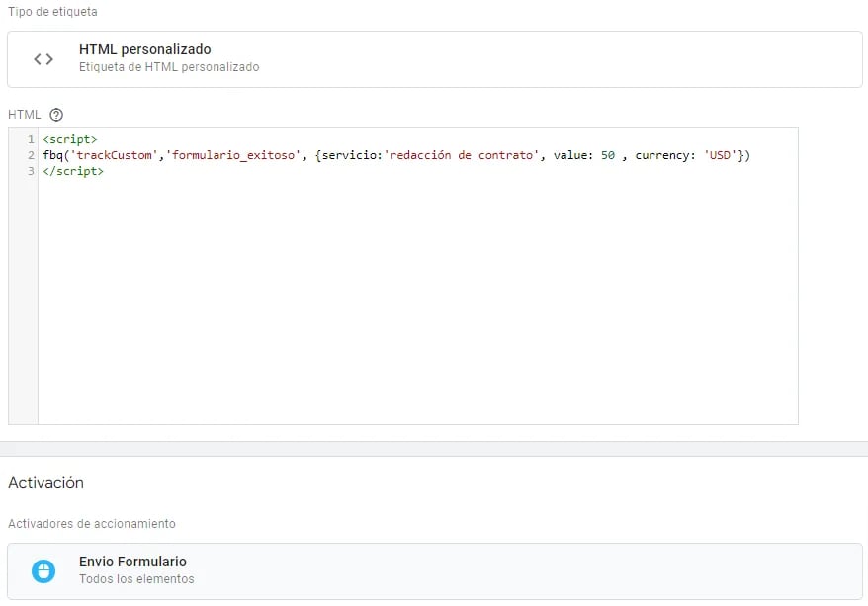The height and width of the screenshot is (606, 868).
Task: Click the fbq trackCustom code line
Action: [396, 155]
